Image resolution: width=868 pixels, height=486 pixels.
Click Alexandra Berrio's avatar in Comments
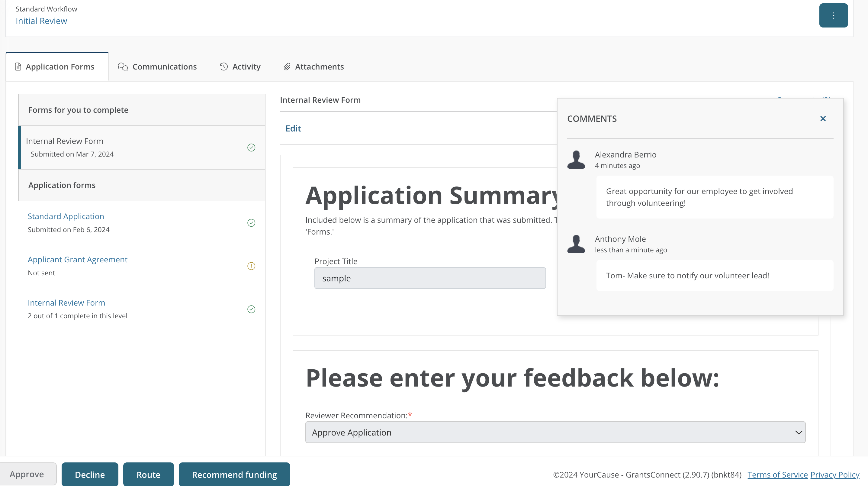tap(576, 160)
